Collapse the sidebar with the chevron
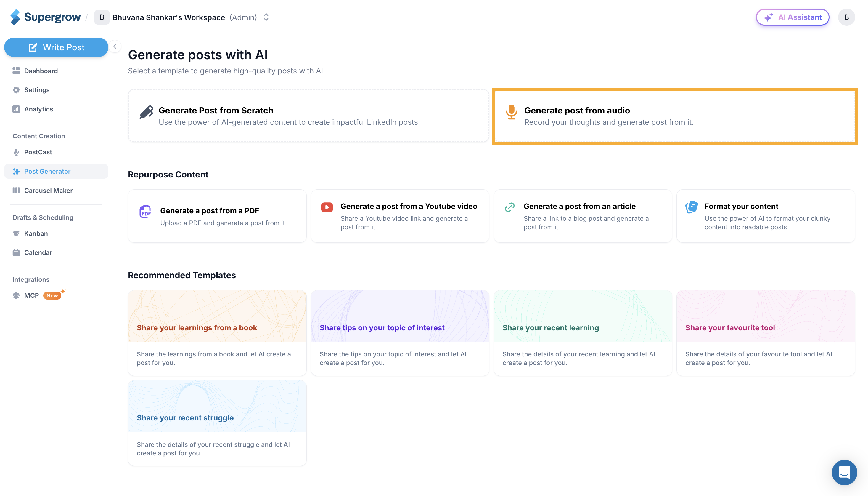The width and height of the screenshot is (868, 496). (x=115, y=47)
